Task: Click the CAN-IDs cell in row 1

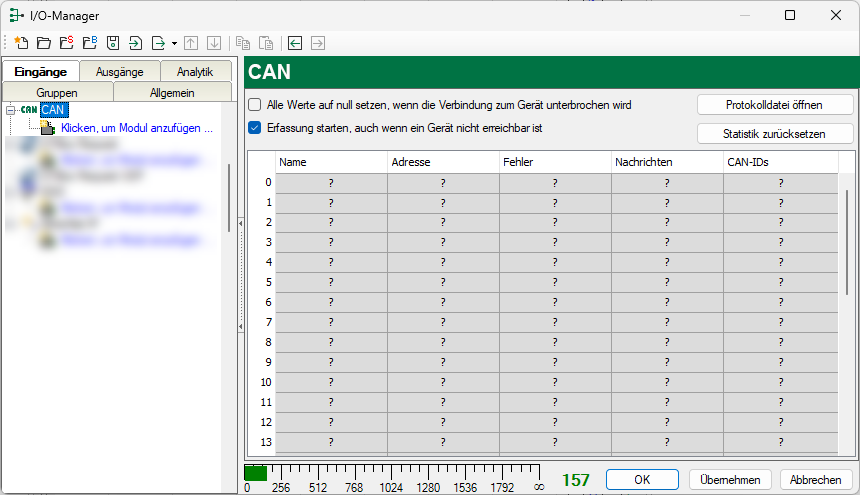Action: pyautogui.click(x=780, y=202)
